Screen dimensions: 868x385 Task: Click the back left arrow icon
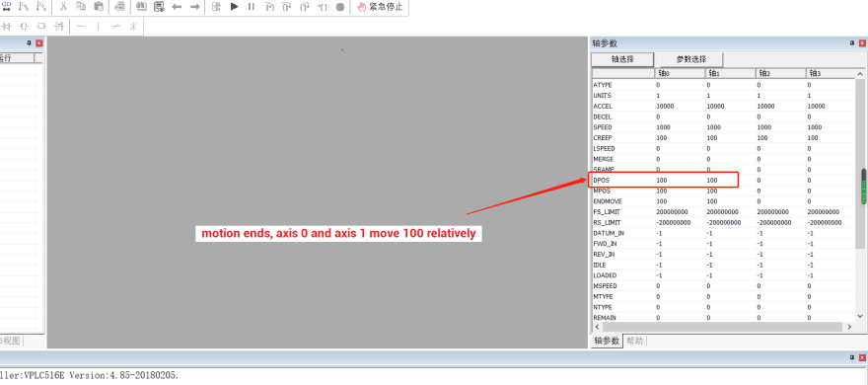click(x=177, y=7)
